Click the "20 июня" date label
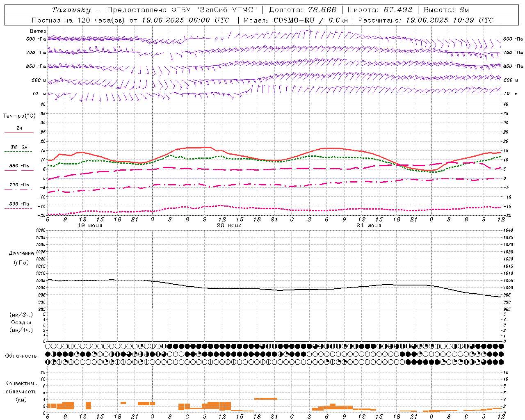525x420 pixels. pos(229,226)
